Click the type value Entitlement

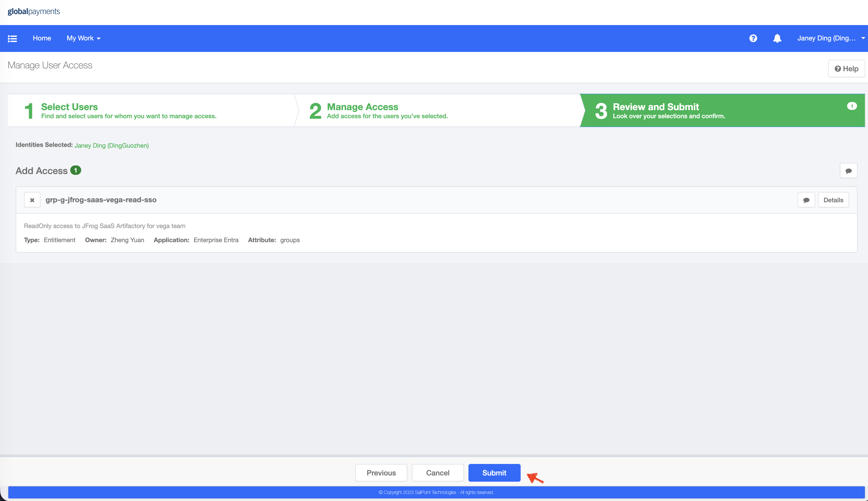[x=60, y=240]
